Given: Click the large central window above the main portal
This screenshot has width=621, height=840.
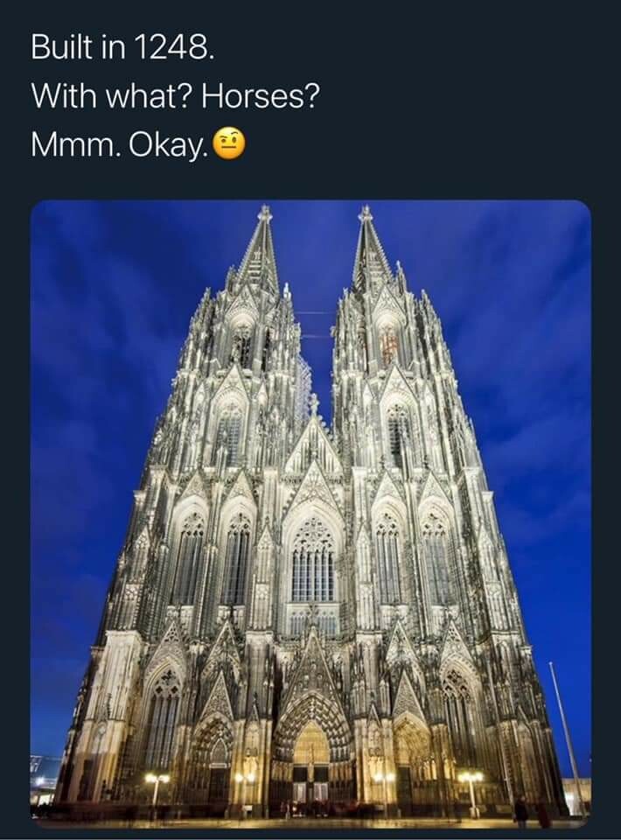Looking at the screenshot, I should point(312,560).
